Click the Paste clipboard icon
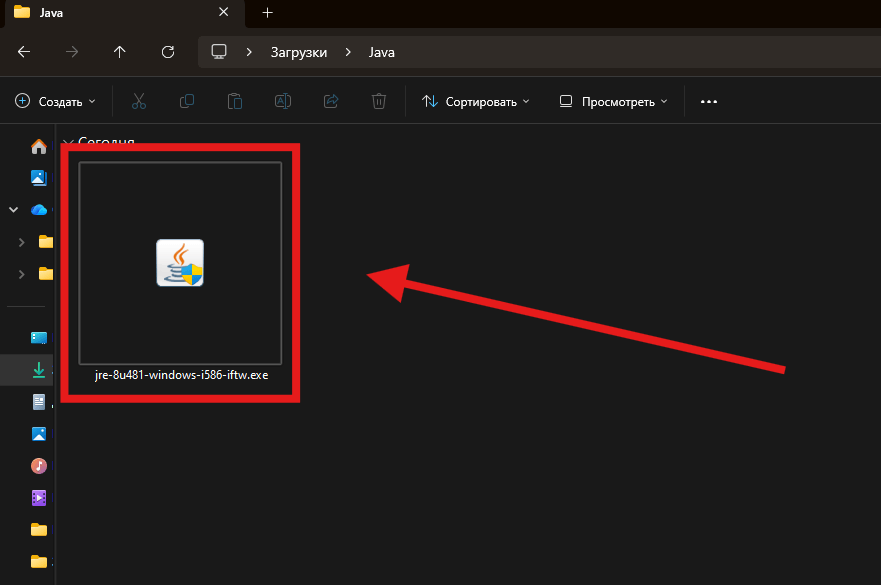 point(235,101)
